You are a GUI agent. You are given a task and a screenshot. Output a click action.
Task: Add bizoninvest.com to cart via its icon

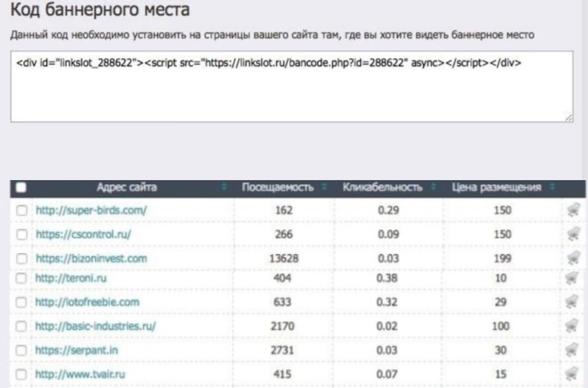573,257
